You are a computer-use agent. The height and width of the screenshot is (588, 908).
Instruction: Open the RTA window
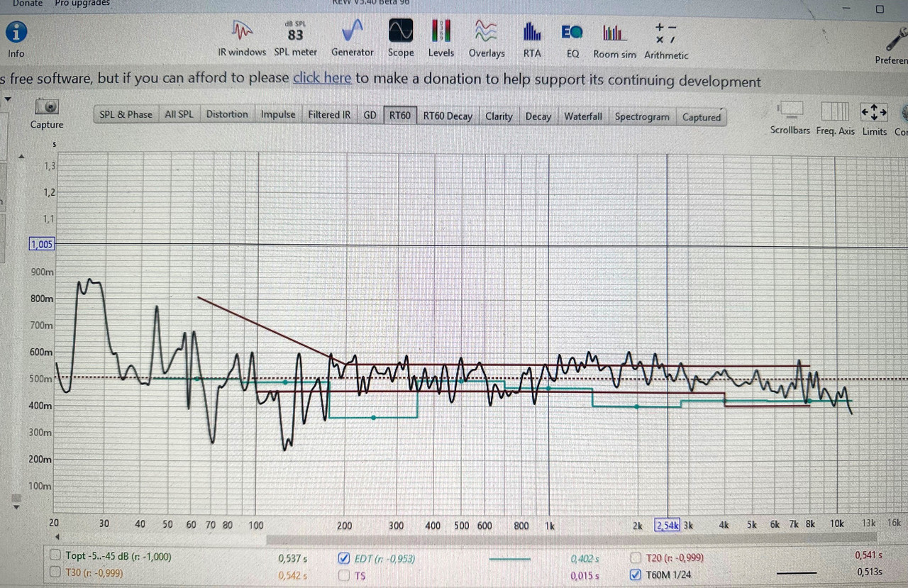[x=532, y=33]
